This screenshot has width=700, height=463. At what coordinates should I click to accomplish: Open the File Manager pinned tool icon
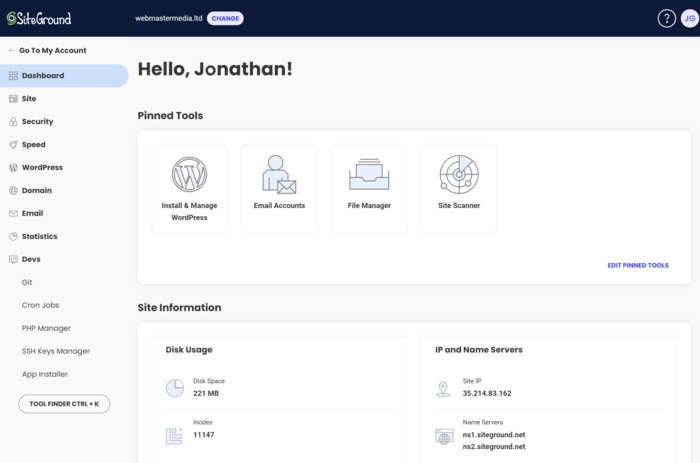pos(369,175)
